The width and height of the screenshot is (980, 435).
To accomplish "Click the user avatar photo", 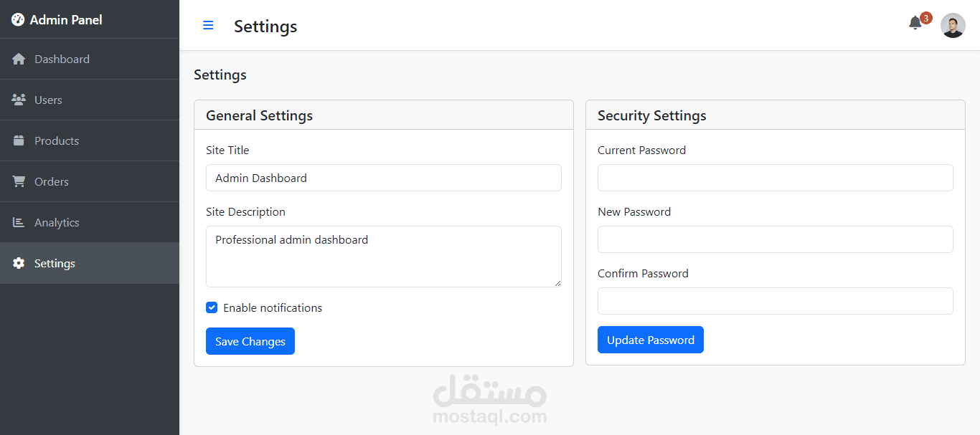I will tap(953, 26).
